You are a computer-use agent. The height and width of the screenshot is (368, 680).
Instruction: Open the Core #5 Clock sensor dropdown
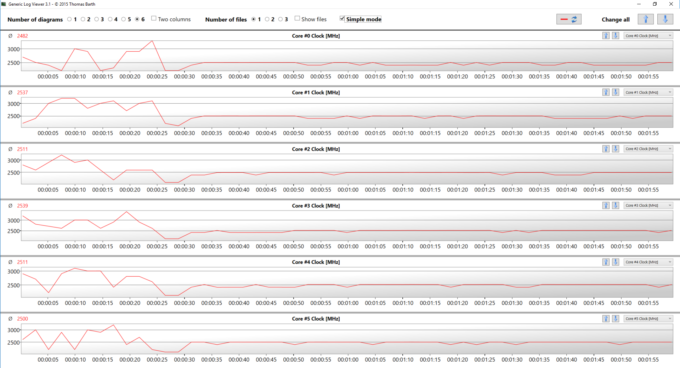648,319
